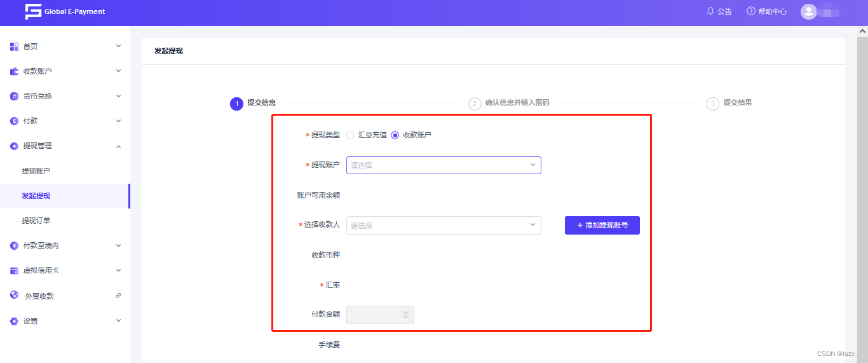Open the 提现账户 select dropdown
Image resolution: width=868 pixels, height=363 pixels.
pos(444,165)
